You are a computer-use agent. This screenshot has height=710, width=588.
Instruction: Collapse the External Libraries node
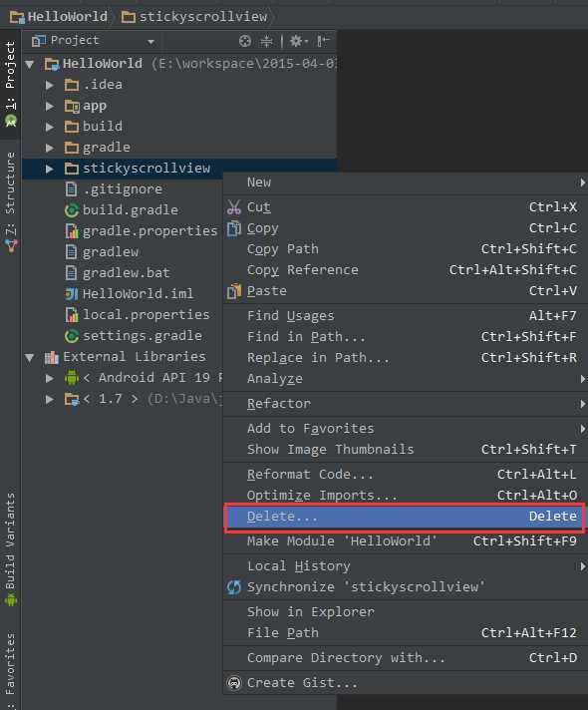30,357
